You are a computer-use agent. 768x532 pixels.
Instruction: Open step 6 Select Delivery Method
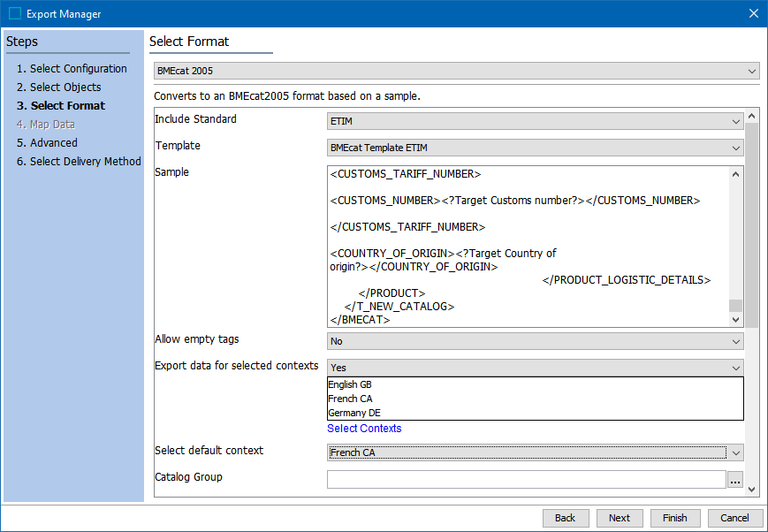coord(85,162)
